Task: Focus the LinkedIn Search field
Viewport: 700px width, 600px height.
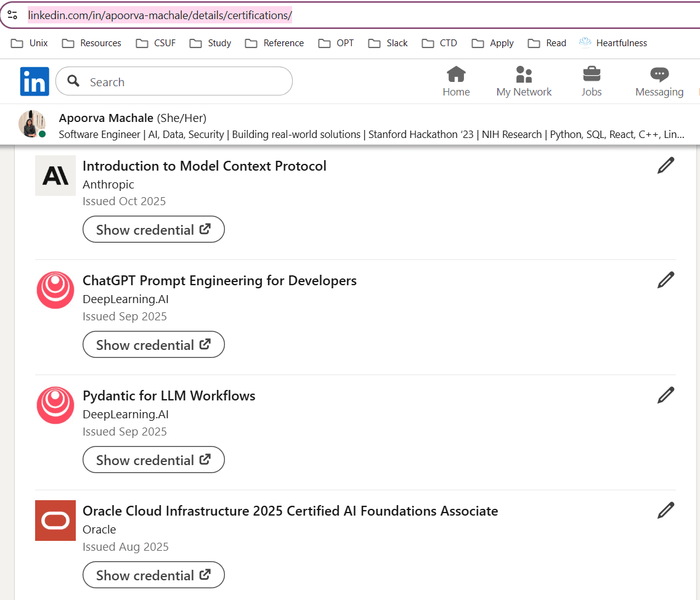Action: tap(174, 81)
